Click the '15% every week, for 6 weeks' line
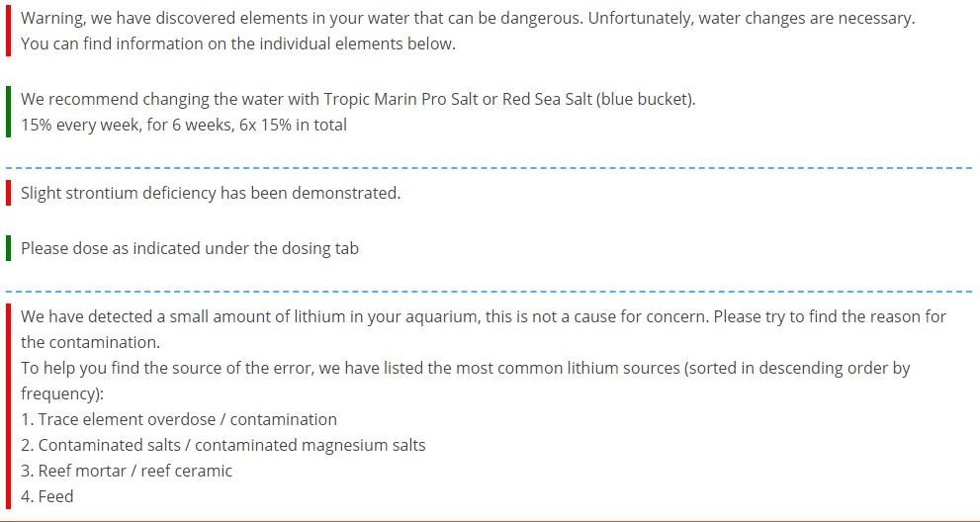 click(x=184, y=125)
